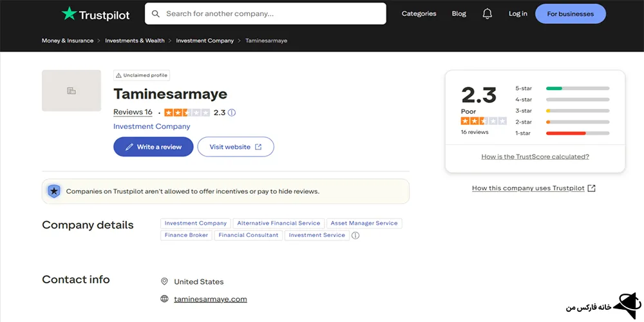Click the For businesses button
The height and width of the screenshot is (322, 644).
coord(570,14)
